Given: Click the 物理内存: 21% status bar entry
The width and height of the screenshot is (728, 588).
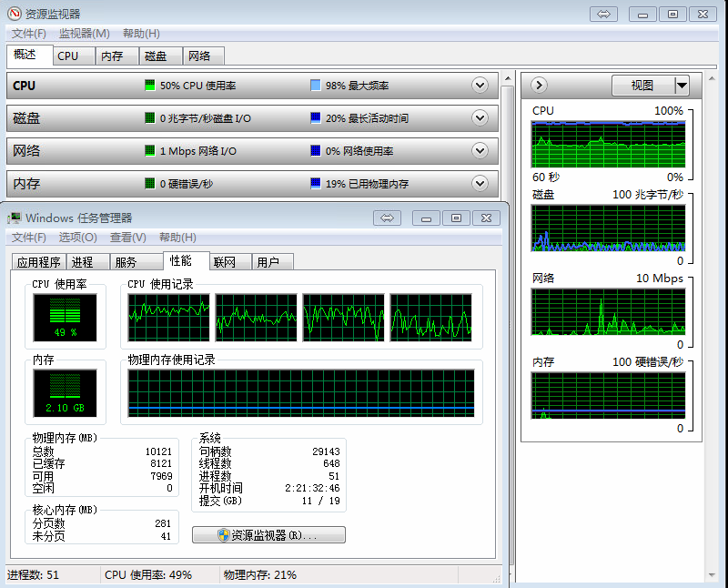Looking at the screenshot, I should [260, 575].
